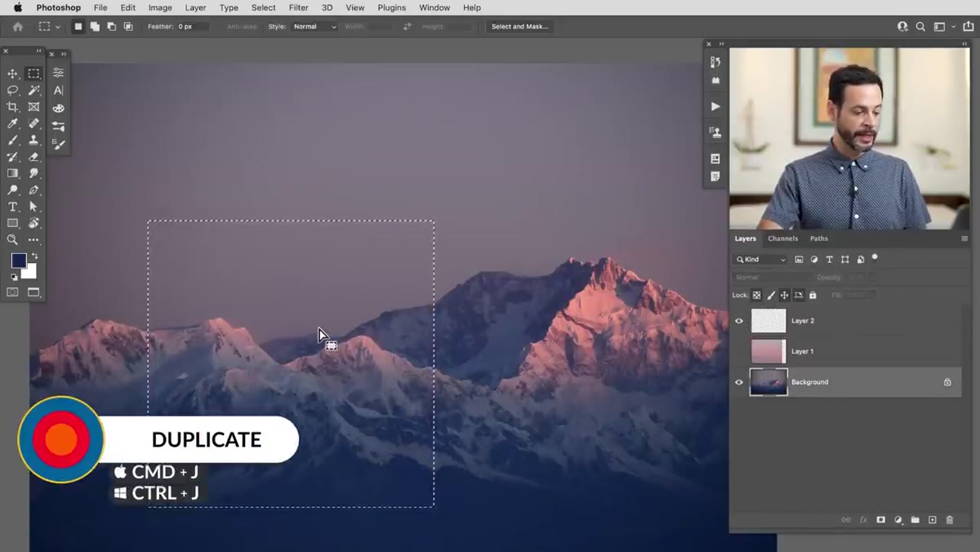Open the Layer menu

pos(195,7)
